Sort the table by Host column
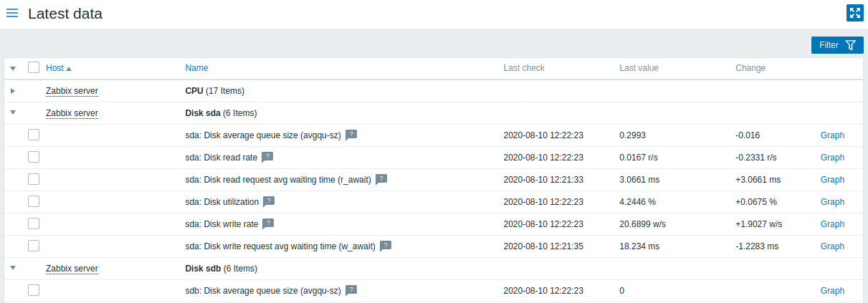Screen dimensions: 868x303 pyautogui.click(x=55, y=68)
